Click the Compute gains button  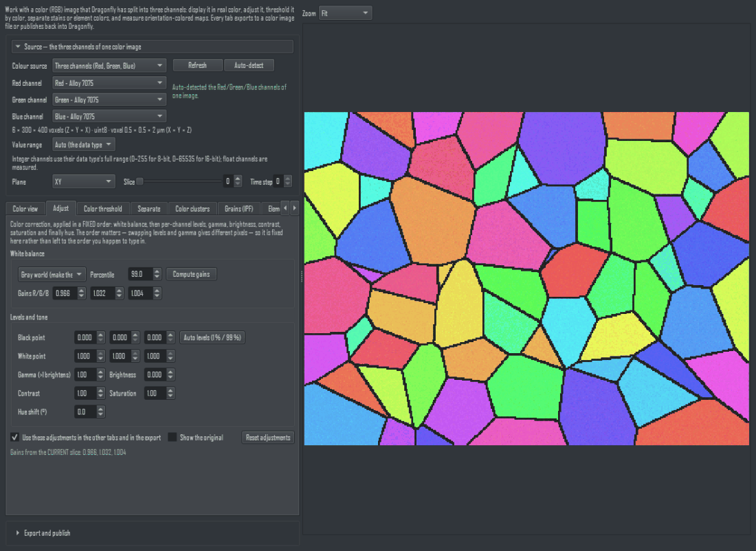(192, 274)
